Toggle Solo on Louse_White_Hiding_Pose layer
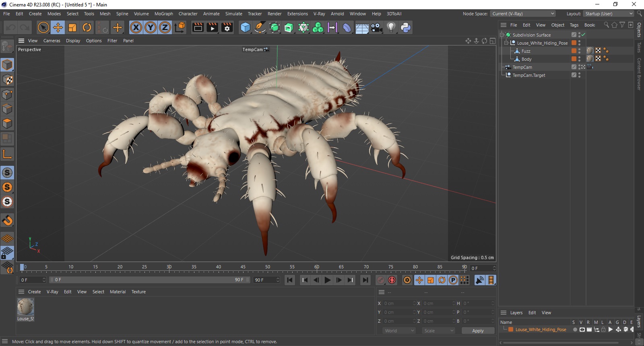 [x=575, y=330]
